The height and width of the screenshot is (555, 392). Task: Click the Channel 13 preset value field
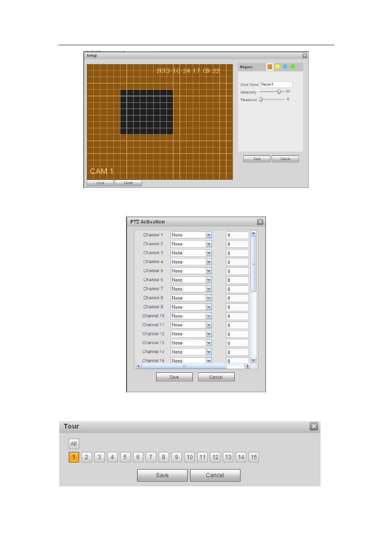click(237, 343)
